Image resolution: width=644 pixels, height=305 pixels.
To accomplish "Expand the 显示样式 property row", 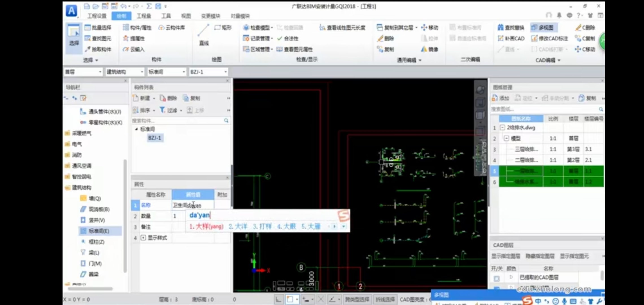I will 143,238.
